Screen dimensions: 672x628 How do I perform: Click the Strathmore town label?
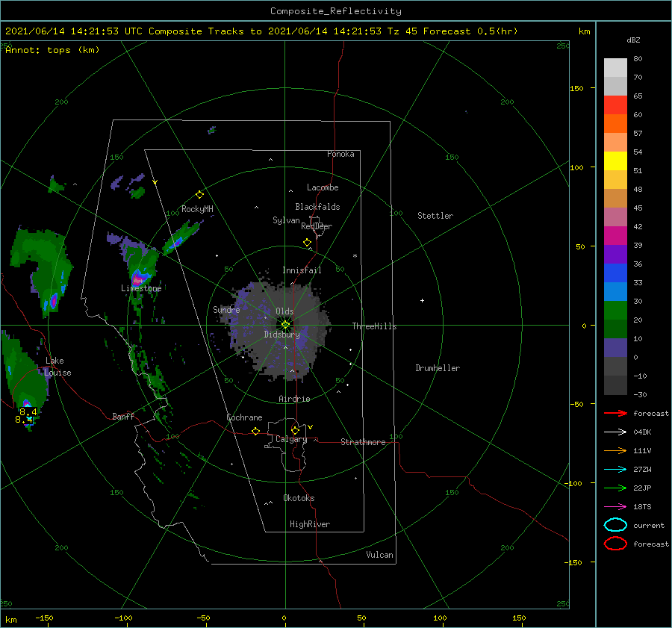[x=363, y=442]
